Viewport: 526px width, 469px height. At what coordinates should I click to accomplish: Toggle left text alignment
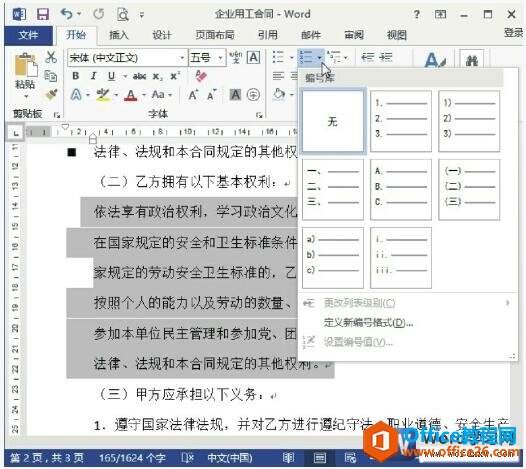[278, 76]
